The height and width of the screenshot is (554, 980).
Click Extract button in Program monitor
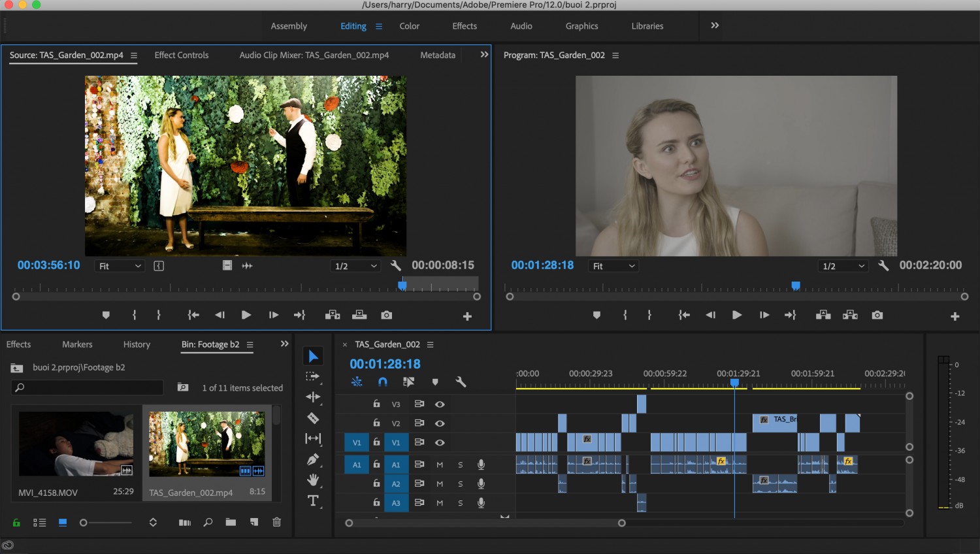pyautogui.click(x=850, y=315)
